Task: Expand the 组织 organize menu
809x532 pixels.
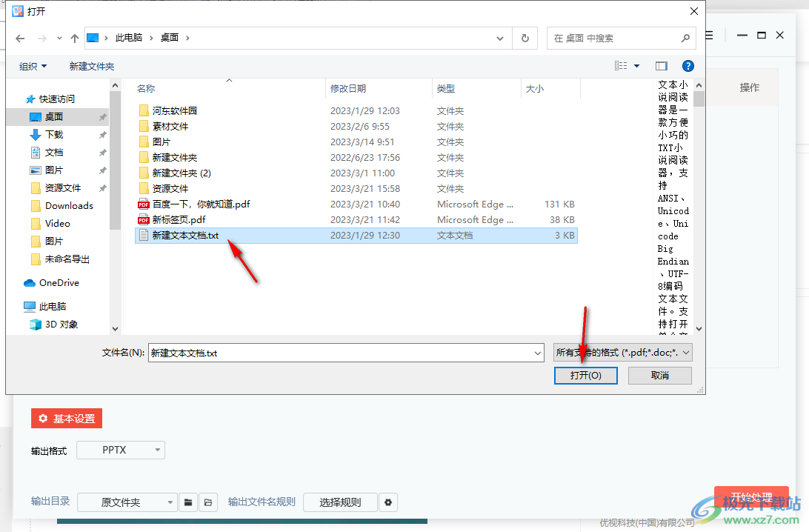Action: tap(33, 66)
